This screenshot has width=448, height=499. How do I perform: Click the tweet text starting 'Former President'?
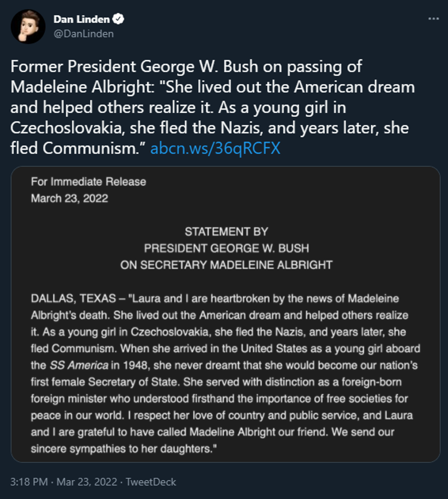pos(212,107)
